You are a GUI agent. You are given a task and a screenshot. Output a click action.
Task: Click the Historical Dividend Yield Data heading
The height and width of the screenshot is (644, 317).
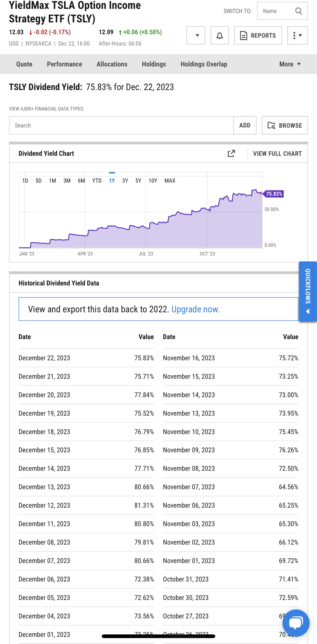[59, 283]
